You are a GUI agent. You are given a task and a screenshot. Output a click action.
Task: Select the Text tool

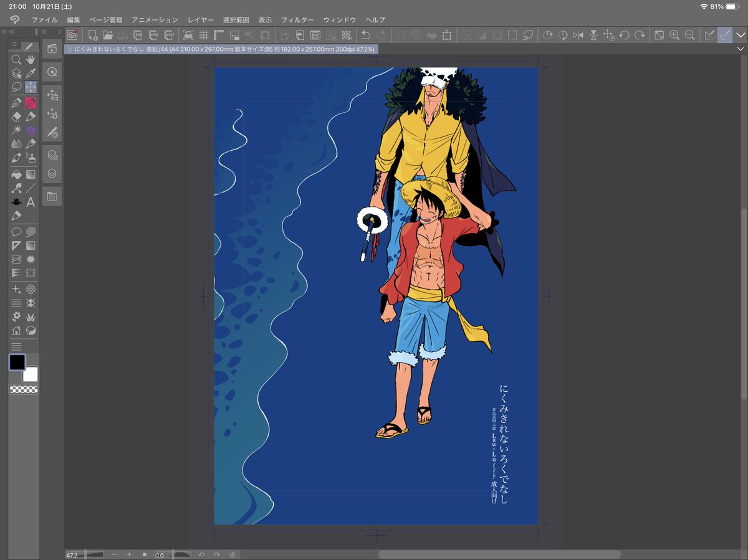point(31,202)
